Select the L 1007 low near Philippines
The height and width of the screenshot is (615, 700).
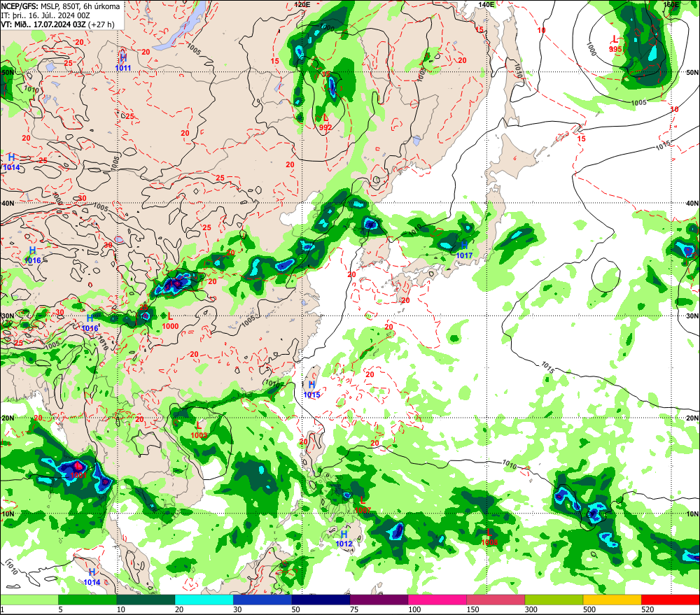363,505
